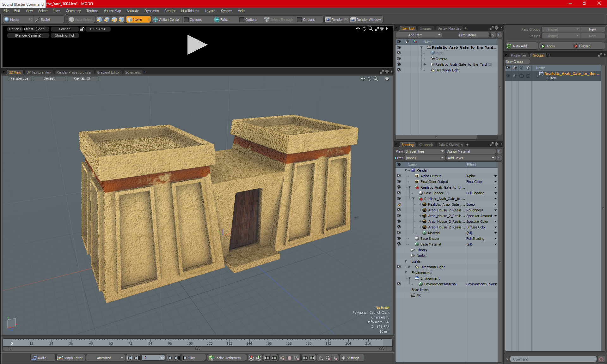Select Vertices selection mode icon
Image resolution: width=607 pixels, height=364 pixels.
pos(100,20)
